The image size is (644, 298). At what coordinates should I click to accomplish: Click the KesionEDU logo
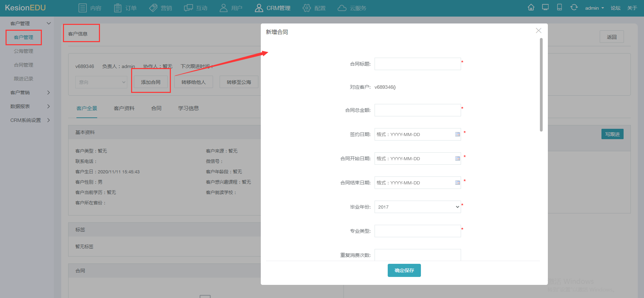pyautogui.click(x=25, y=8)
